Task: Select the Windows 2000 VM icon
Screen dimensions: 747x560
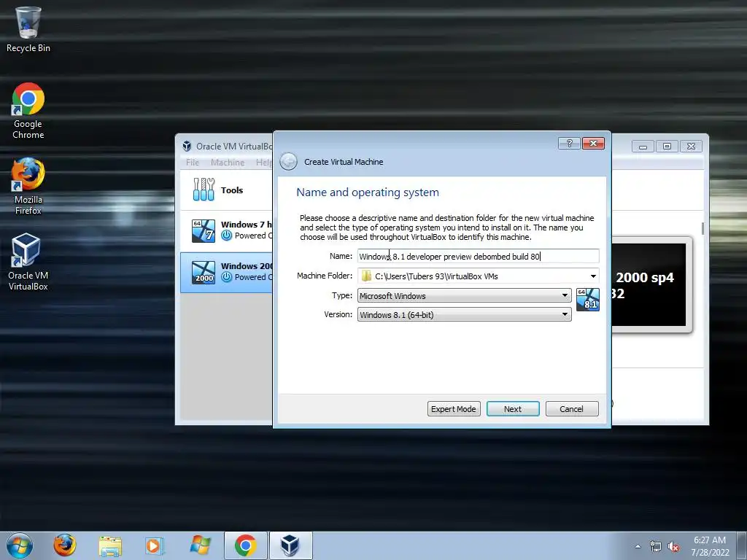Action: pos(204,273)
